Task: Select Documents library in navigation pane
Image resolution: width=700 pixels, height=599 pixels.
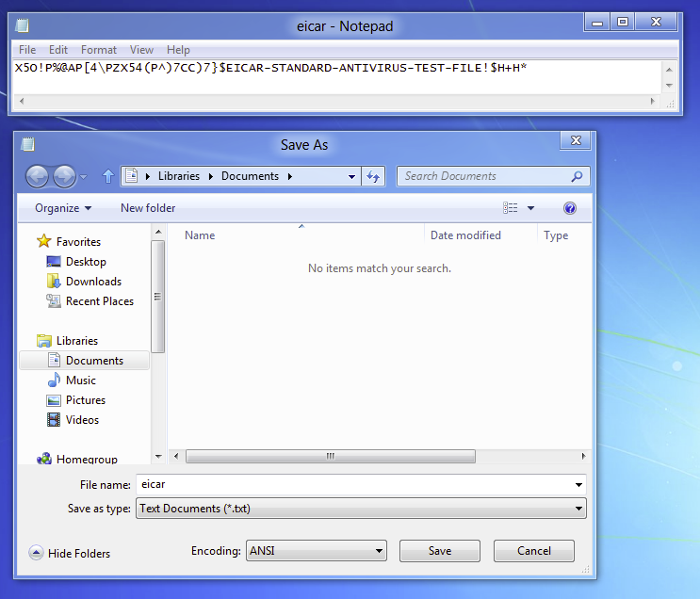Action: (85, 361)
